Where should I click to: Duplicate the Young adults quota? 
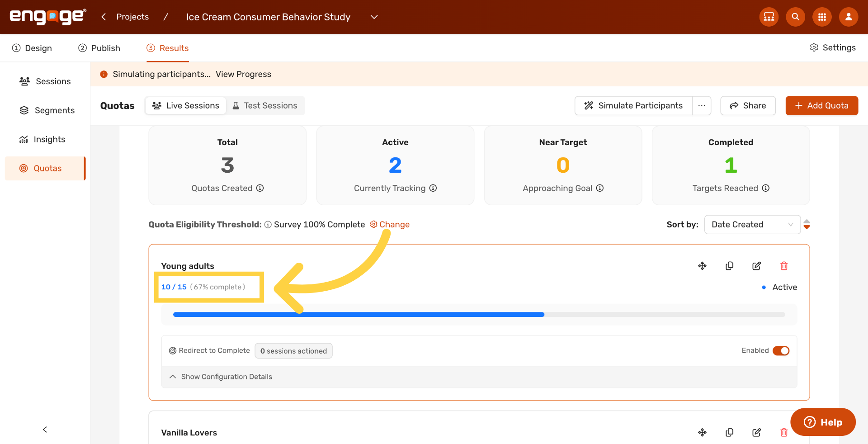point(729,266)
